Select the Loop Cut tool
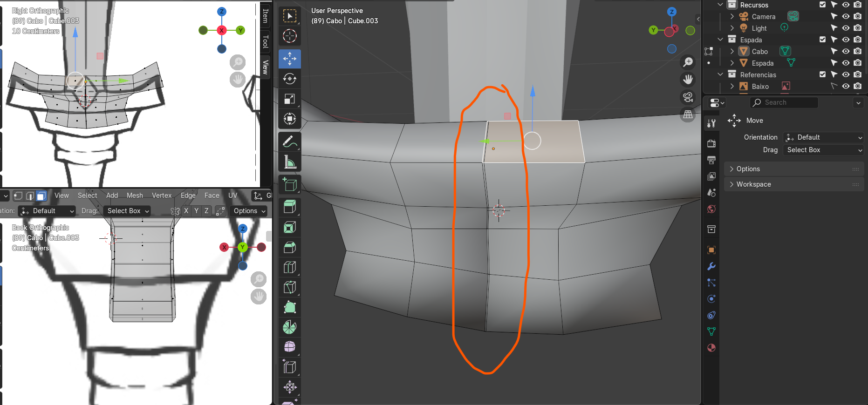 pos(290,267)
